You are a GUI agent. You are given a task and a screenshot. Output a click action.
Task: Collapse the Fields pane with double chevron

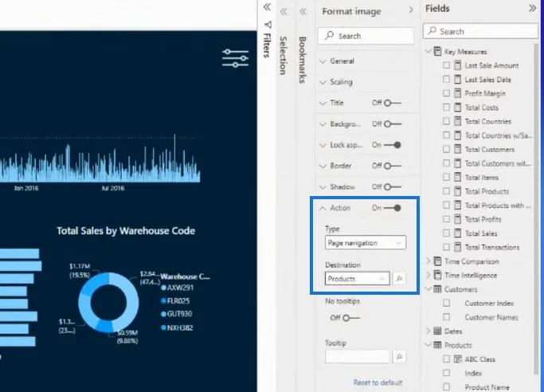pyautogui.click(x=532, y=8)
